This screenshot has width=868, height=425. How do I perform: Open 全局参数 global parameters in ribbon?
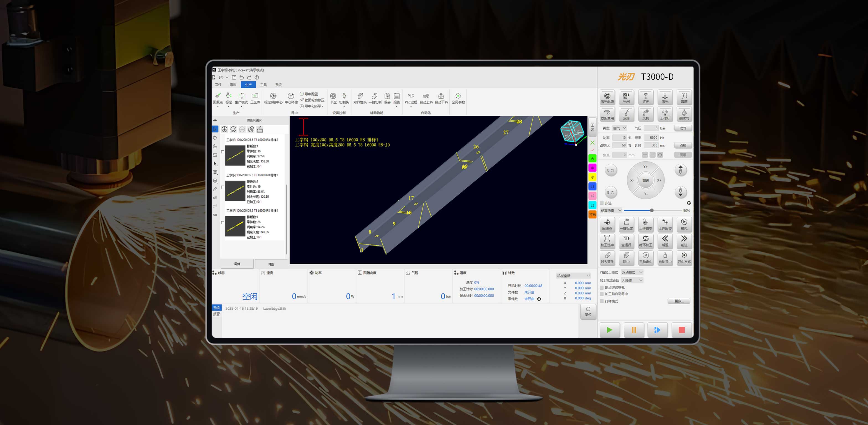click(x=458, y=98)
